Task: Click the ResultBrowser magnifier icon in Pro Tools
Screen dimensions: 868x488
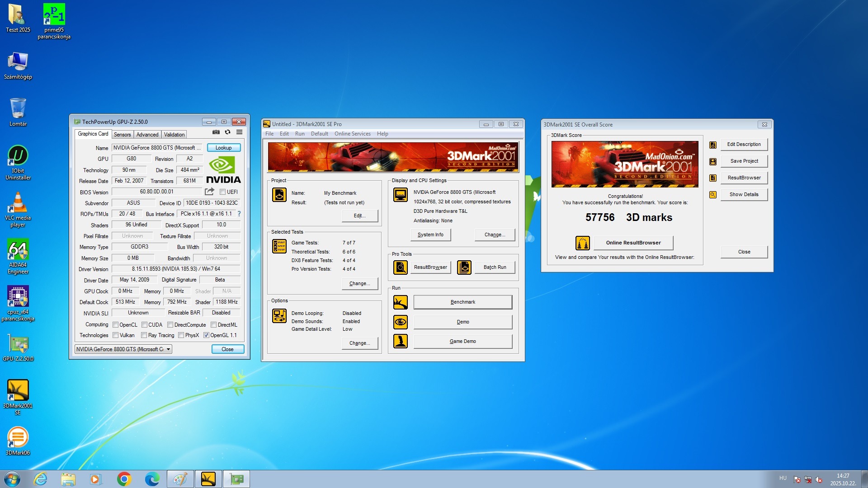Action: (400, 267)
